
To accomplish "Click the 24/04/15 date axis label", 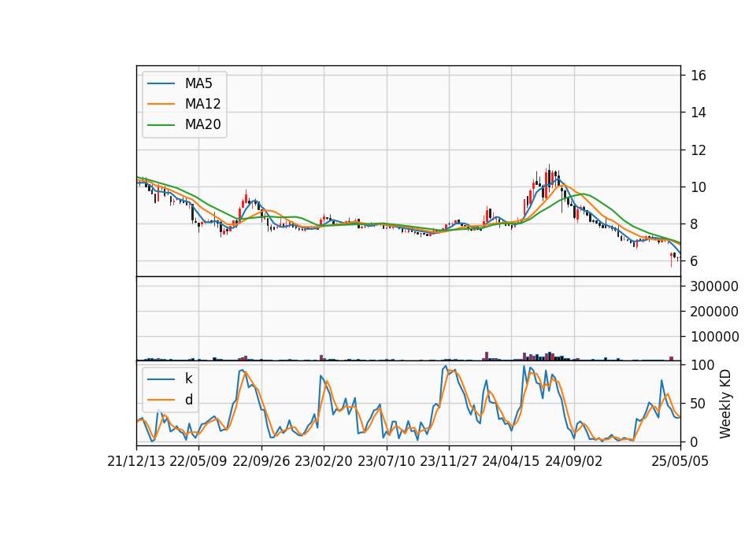I will [x=510, y=461].
